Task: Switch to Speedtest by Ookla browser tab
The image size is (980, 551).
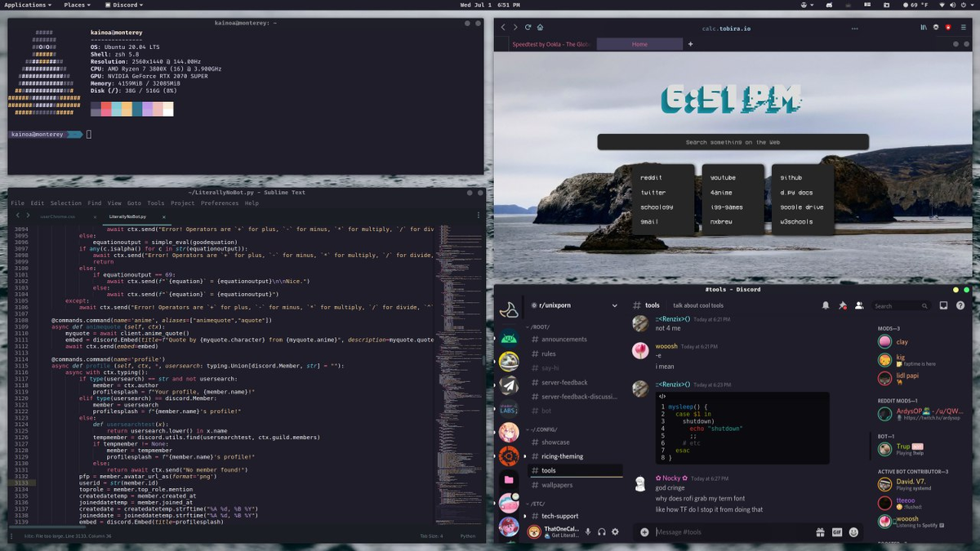Action: [x=550, y=44]
